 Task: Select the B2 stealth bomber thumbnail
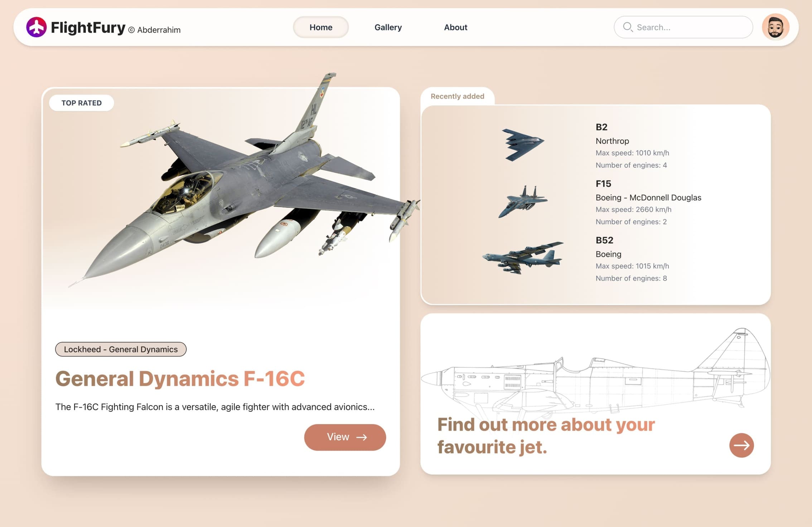522,145
